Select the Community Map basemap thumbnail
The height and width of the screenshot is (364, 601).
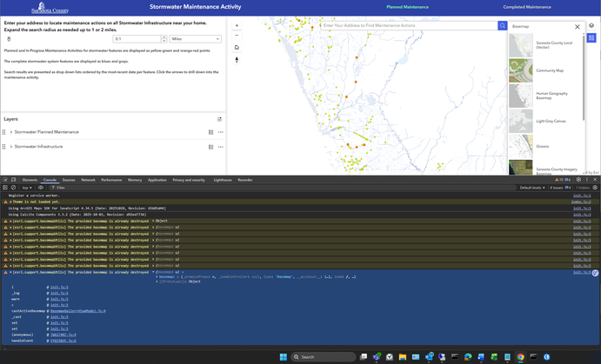click(x=521, y=70)
